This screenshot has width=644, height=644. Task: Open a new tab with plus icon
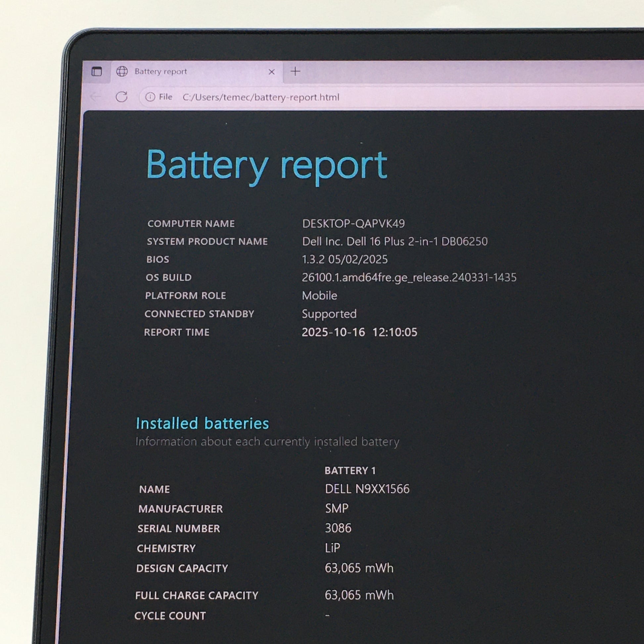pos(295,71)
